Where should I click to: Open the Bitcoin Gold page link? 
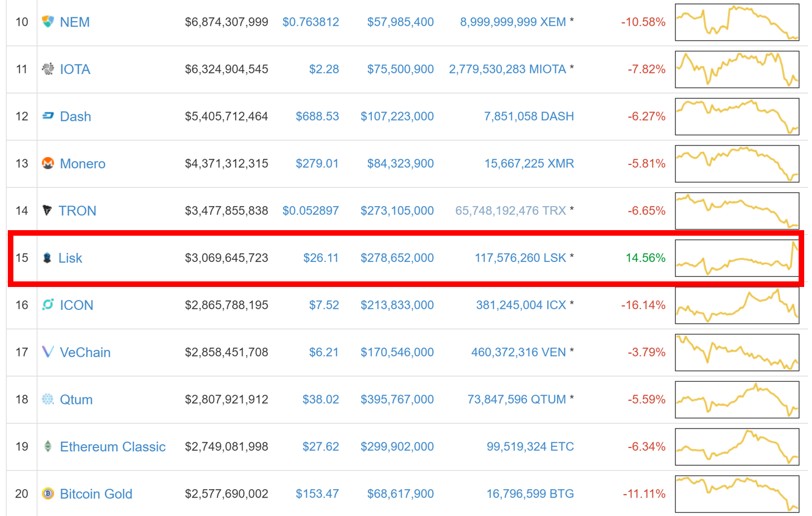96,494
